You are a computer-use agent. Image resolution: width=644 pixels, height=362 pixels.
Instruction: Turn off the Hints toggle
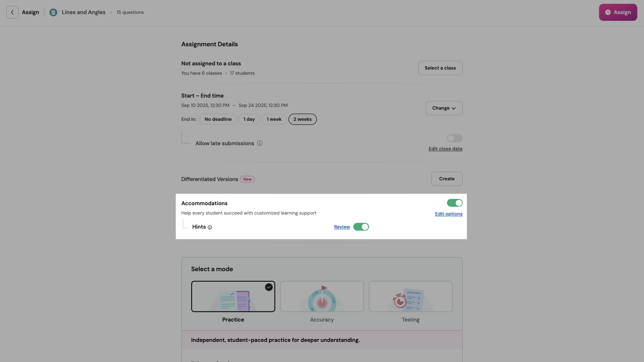[361, 227]
